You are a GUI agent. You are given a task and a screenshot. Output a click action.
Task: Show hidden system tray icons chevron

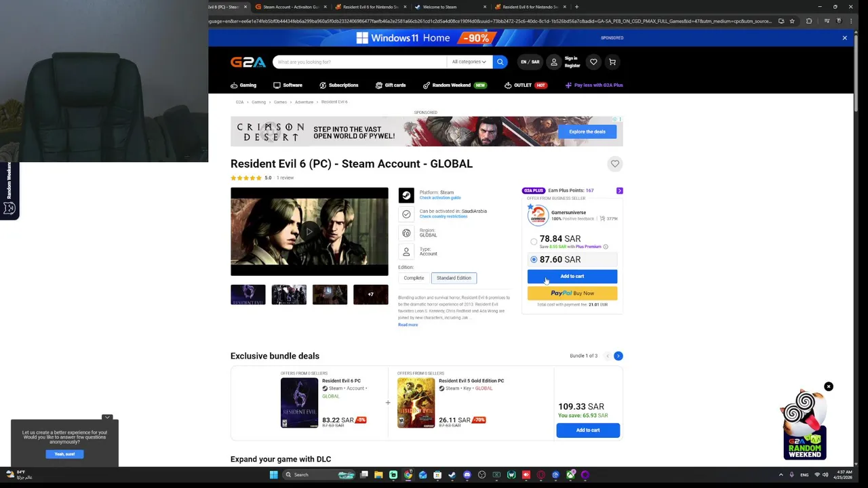(x=781, y=474)
